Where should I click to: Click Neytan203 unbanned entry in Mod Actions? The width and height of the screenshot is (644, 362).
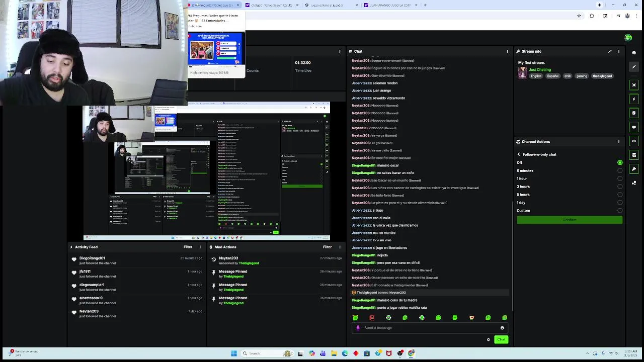click(276, 260)
